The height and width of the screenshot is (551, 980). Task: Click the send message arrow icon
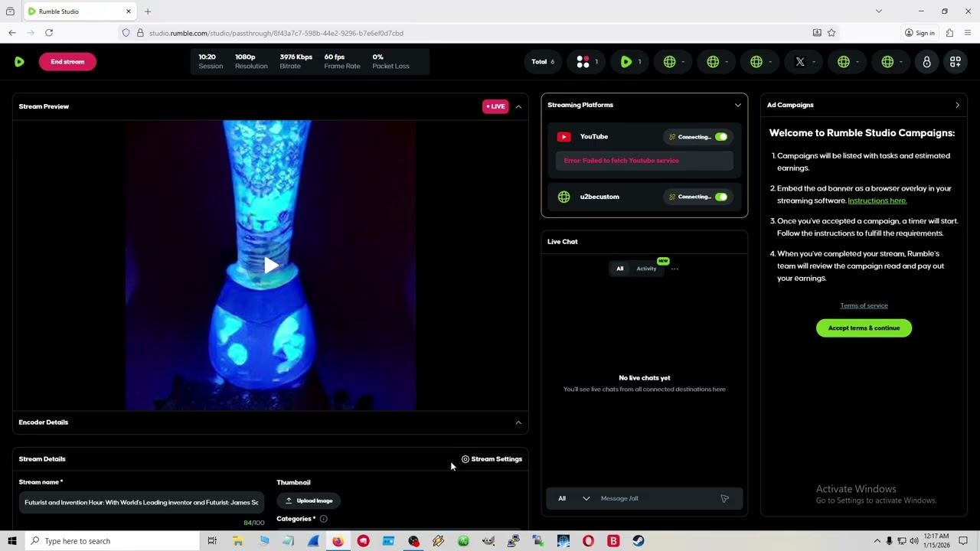click(724, 499)
